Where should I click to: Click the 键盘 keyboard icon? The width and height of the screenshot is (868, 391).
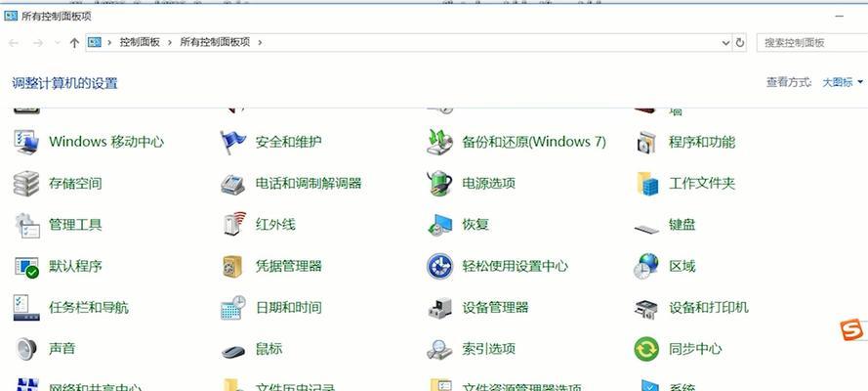coord(646,228)
